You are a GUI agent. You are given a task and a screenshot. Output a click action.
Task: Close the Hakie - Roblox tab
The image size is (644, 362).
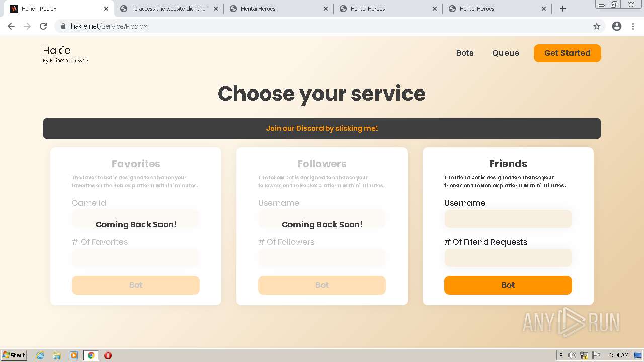tap(106, 9)
